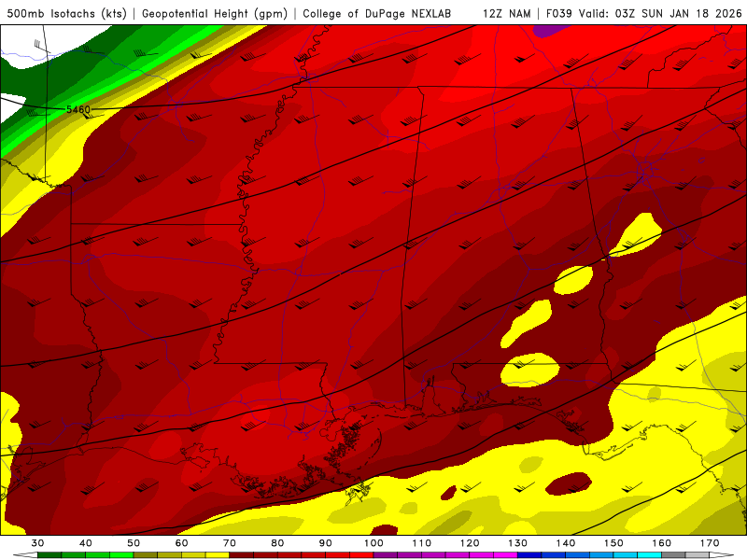Click the "Valid: 03Z SUN JAN 18 2026" text
Screen dimensions: 747x560
pyautogui.click(x=660, y=13)
